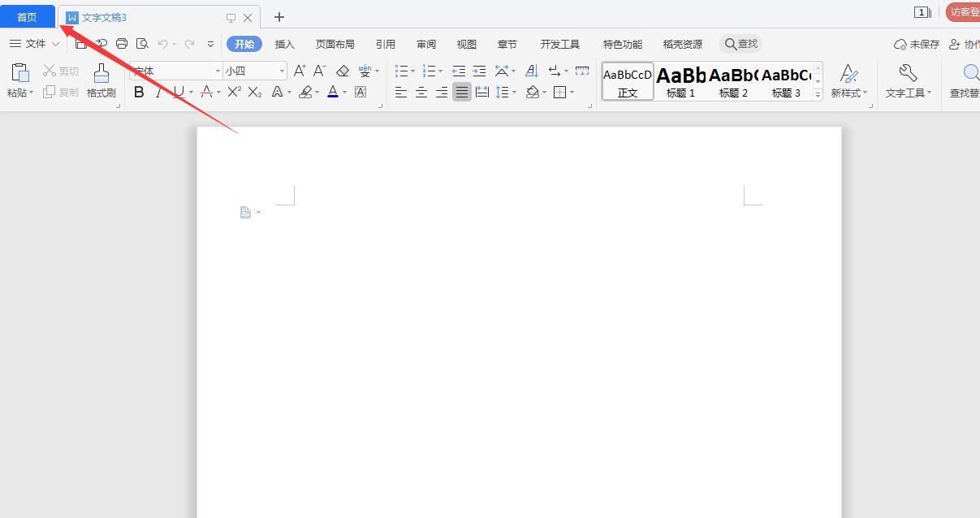Align text left icon
This screenshot has width=980, height=518.
[x=401, y=93]
